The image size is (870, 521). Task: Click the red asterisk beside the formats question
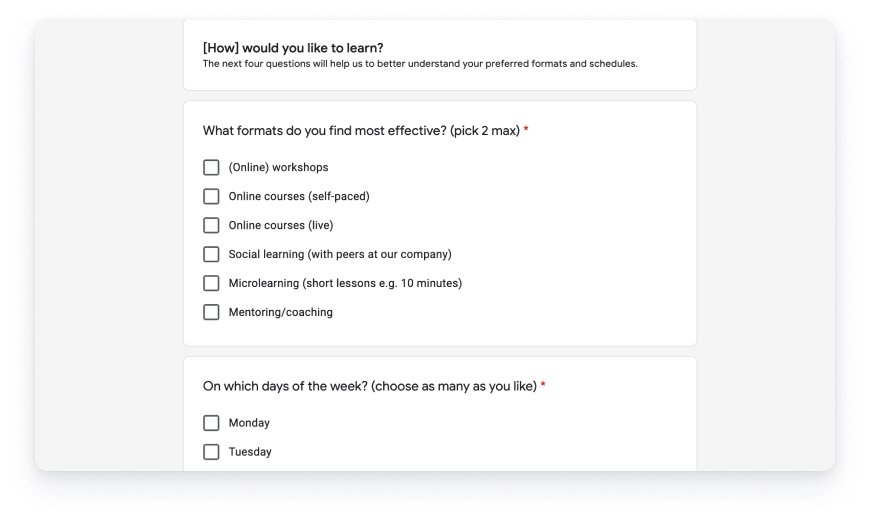[x=526, y=131]
